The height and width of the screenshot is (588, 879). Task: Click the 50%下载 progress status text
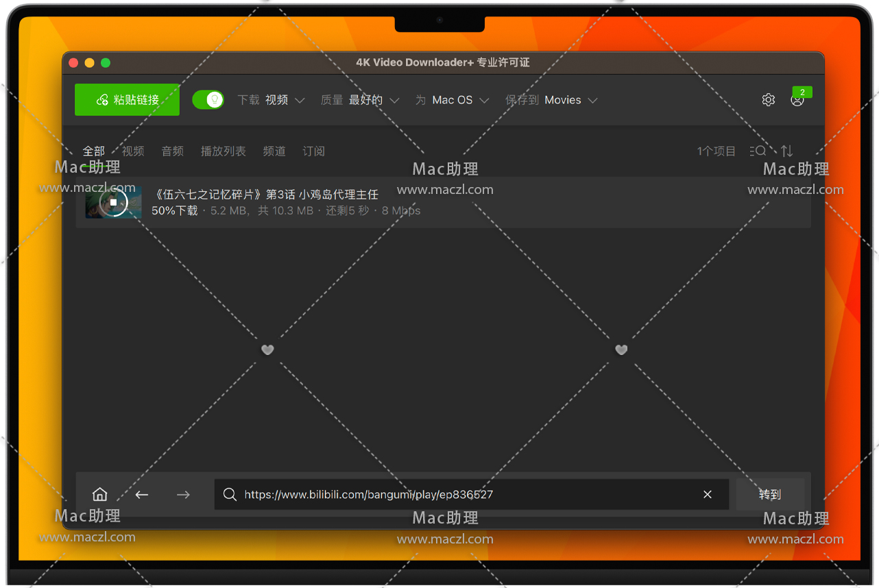pyautogui.click(x=174, y=210)
